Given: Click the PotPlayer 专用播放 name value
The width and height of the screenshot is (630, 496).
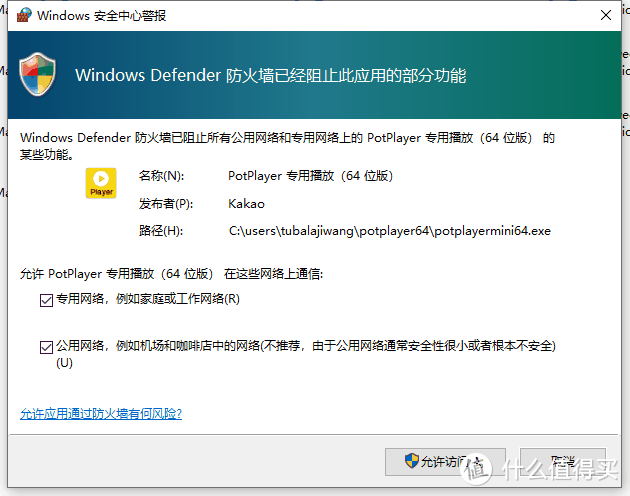Looking at the screenshot, I should coord(310,176).
